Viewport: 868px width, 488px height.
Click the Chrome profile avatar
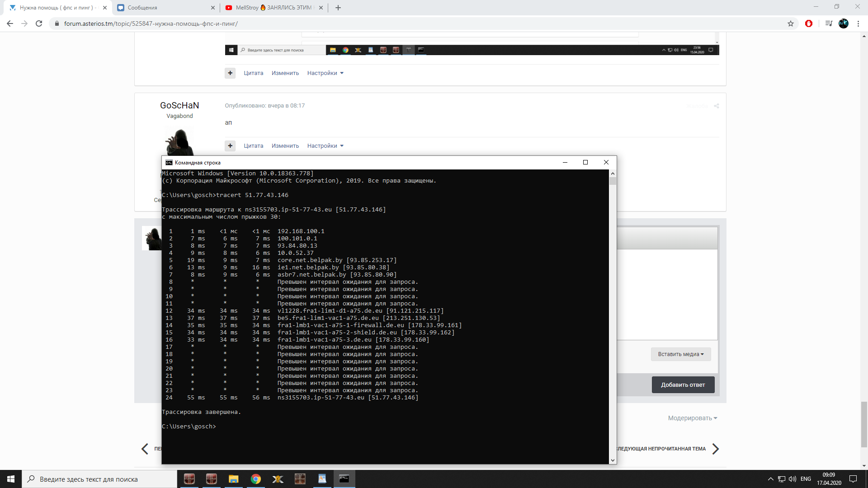[844, 23]
